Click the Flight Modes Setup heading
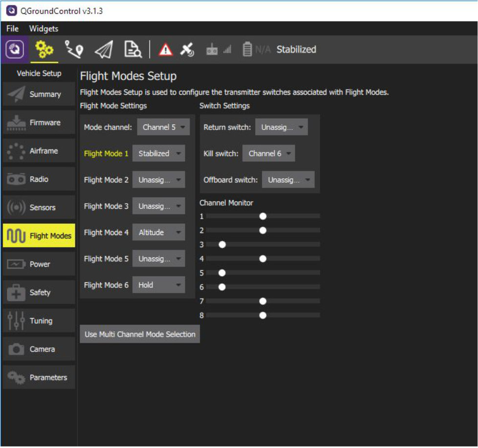The width and height of the screenshot is (478, 448). [129, 76]
